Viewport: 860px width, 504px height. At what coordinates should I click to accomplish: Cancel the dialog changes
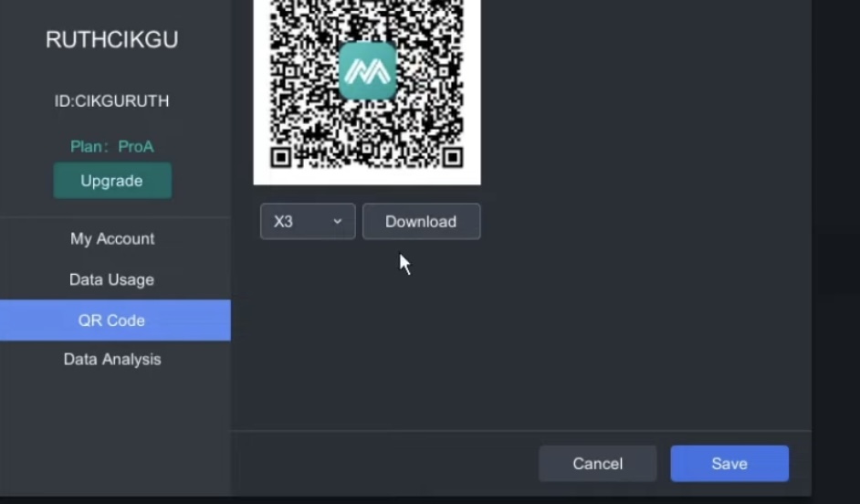point(598,464)
